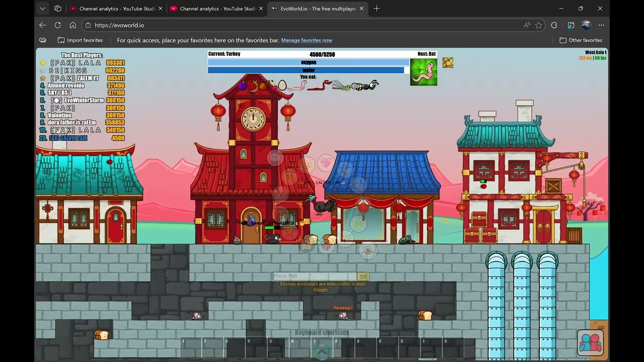Click Manage favorites now link
Image resolution: width=644 pixels, height=362 pixels.
306,40
